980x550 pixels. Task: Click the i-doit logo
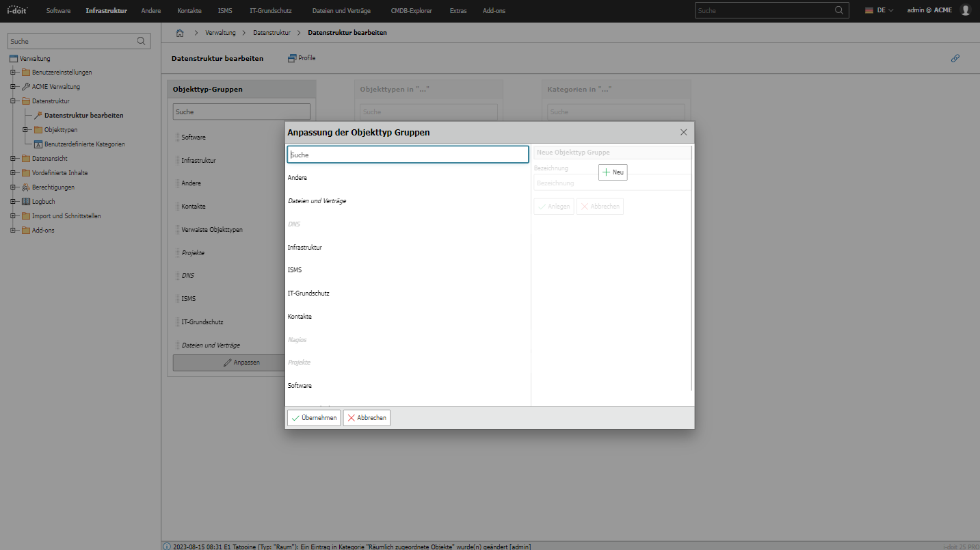coord(17,10)
